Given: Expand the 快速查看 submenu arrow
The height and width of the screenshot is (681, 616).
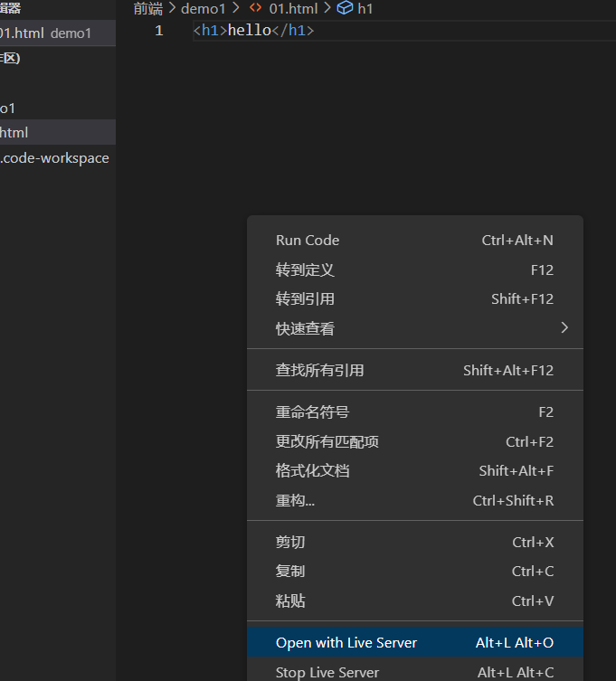Looking at the screenshot, I should [x=564, y=327].
